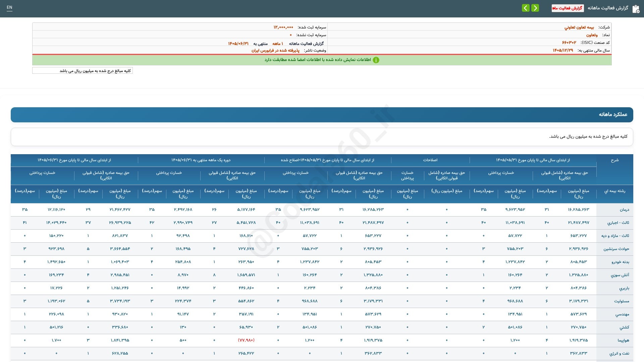Select the هواپیما row label

(x=623, y=341)
